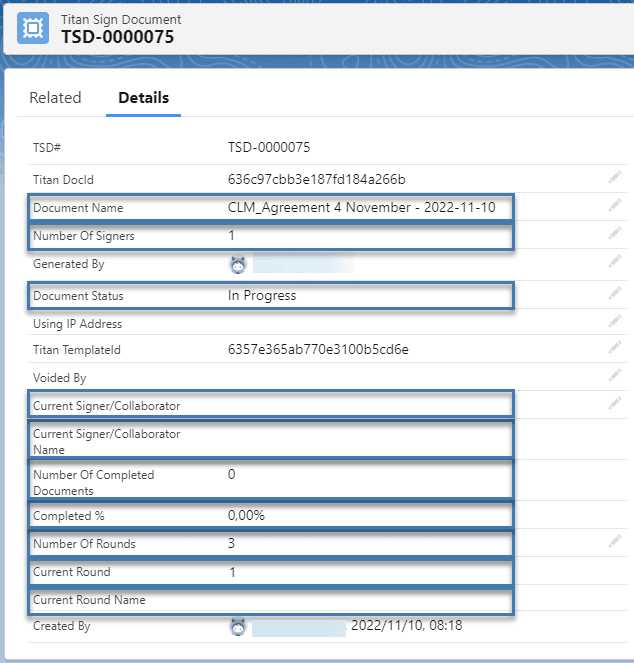Click the Generated By user avatar
The image size is (634, 663).
[x=238, y=265]
